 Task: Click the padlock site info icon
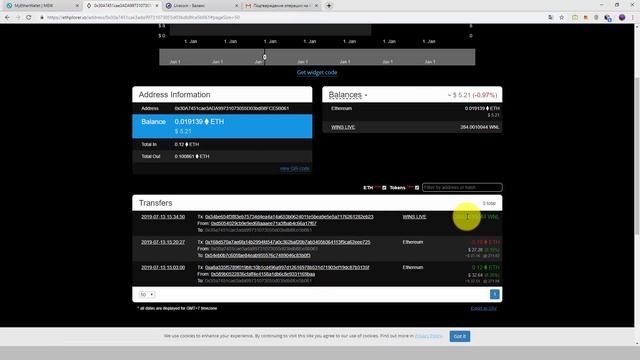click(x=42, y=18)
